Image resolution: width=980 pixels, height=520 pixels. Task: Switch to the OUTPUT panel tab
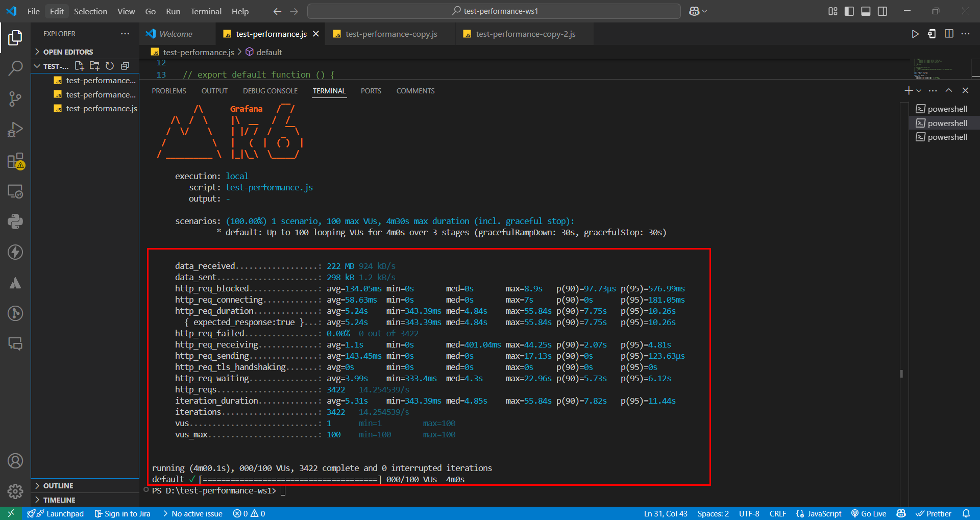pos(214,91)
